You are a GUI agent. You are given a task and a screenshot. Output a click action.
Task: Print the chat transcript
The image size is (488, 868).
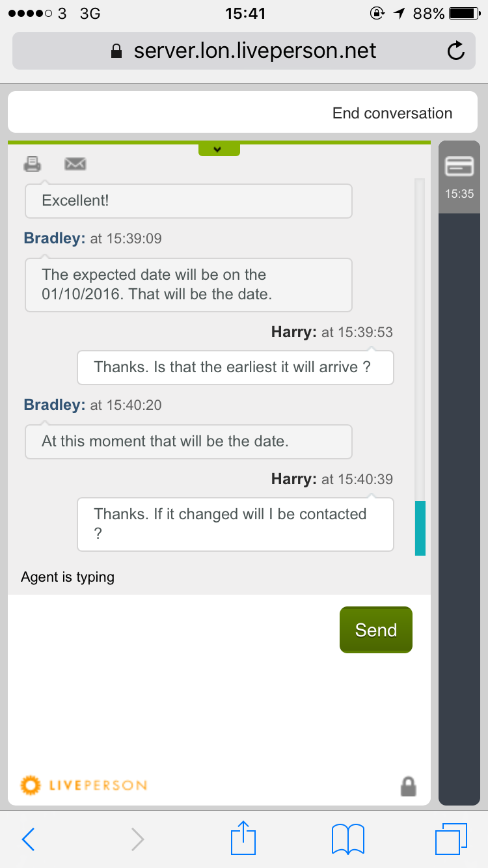32,164
